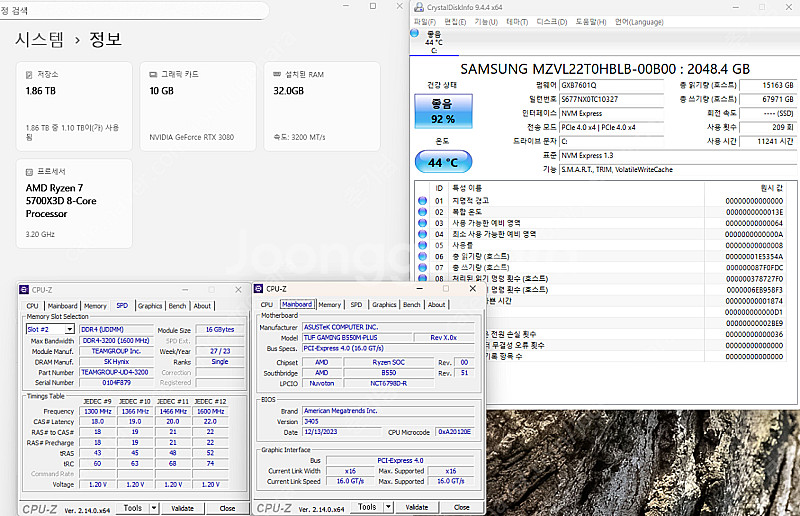This screenshot has height=516, width=800.
Task: Open the Slot #2 memory slot dropdown
Action: tap(69, 329)
